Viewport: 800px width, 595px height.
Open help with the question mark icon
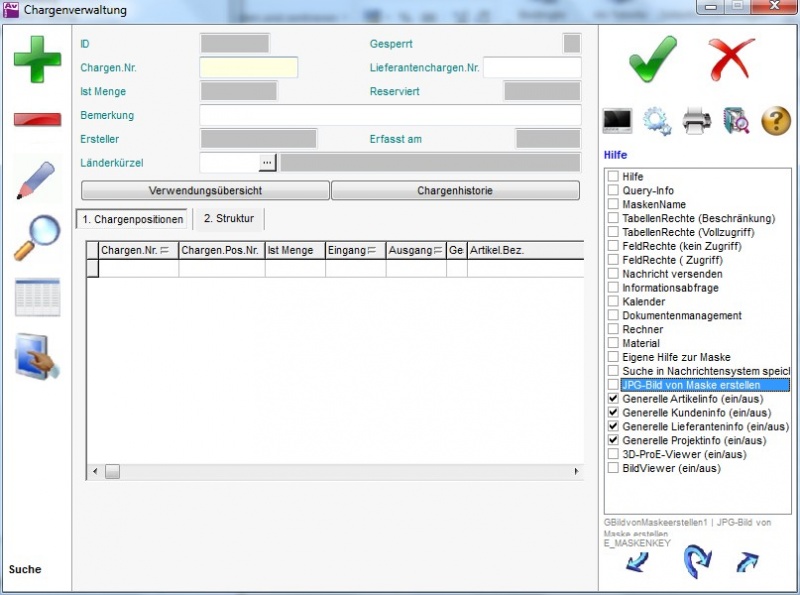point(776,121)
